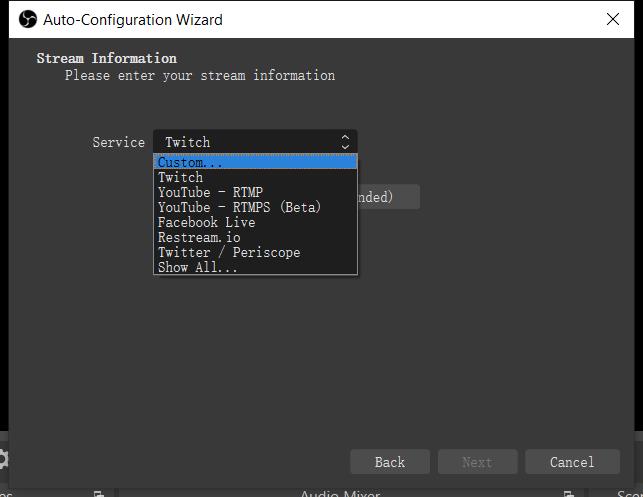Image resolution: width=643 pixels, height=497 pixels.
Task: Undock the Audio Mixer panel via float icon
Action: tap(568, 493)
